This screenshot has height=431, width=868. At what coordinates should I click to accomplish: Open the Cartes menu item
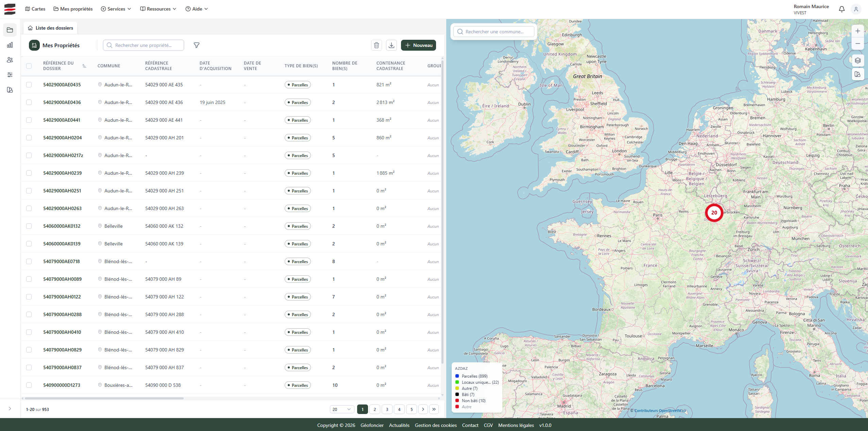pyautogui.click(x=35, y=9)
